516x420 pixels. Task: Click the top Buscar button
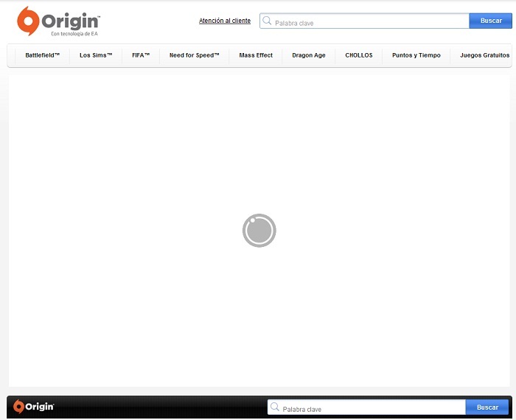[491, 21]
